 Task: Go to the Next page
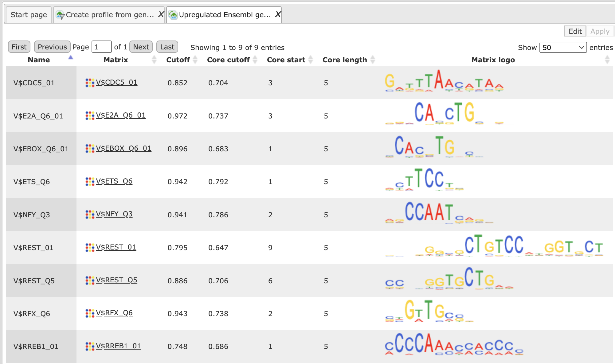141,47
